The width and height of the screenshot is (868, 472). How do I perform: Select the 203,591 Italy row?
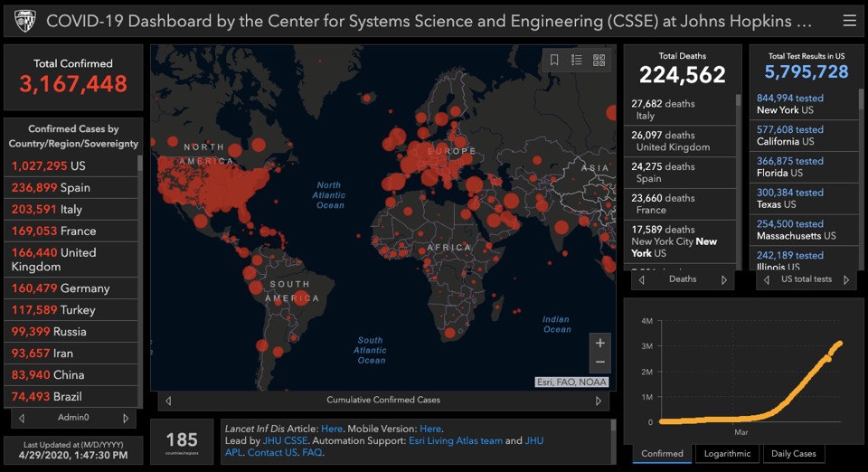pos(71,209)
